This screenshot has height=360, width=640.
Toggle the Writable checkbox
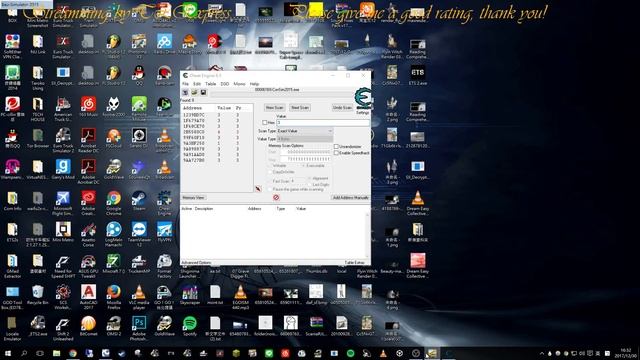[271, 166]
